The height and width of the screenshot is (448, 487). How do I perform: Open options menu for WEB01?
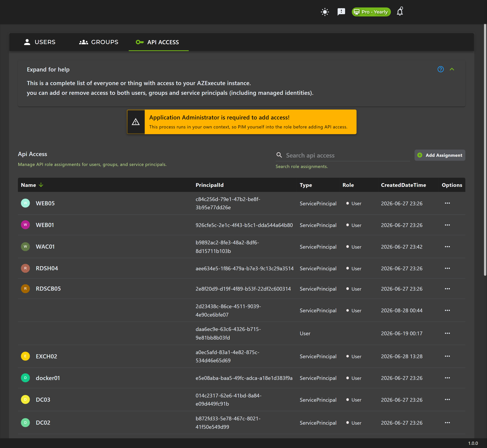point(447,225)
